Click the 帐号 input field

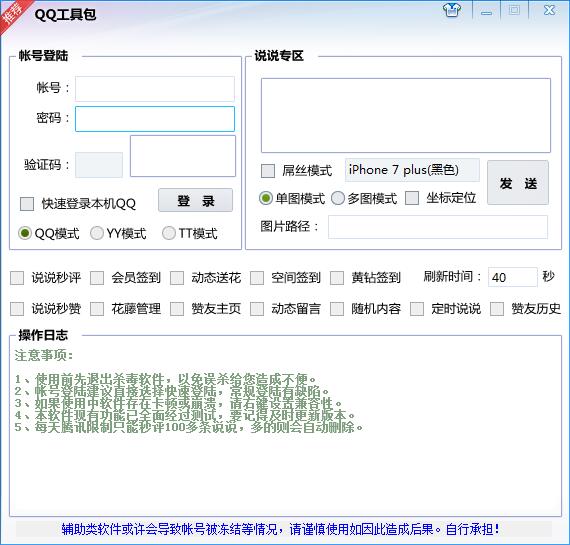click(x=155, y=88)
